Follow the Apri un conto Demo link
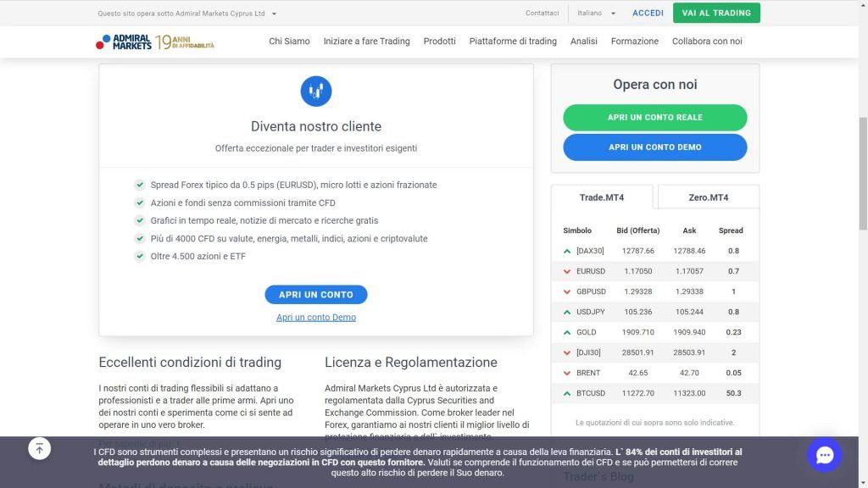Image resolution: width=868 pixels, height=488 pixels. point(316,318)
